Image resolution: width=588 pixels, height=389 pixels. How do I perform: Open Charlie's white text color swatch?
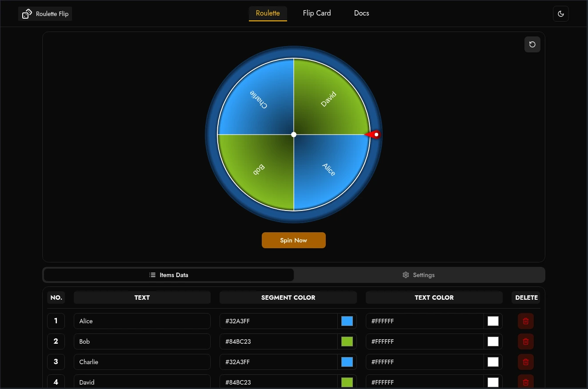pos(493,362)
